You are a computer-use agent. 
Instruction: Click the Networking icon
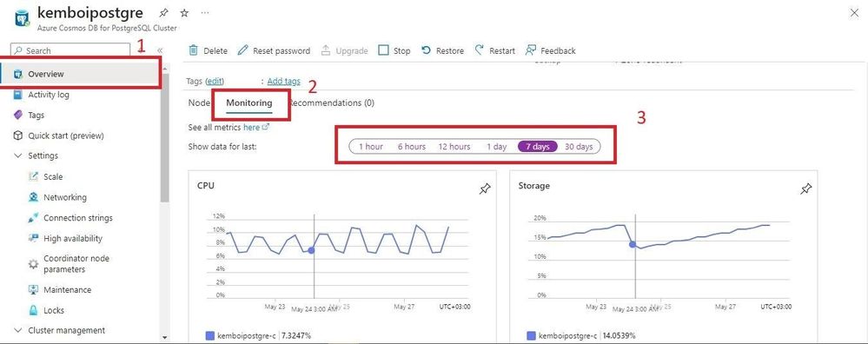click(x=33, y=197)
